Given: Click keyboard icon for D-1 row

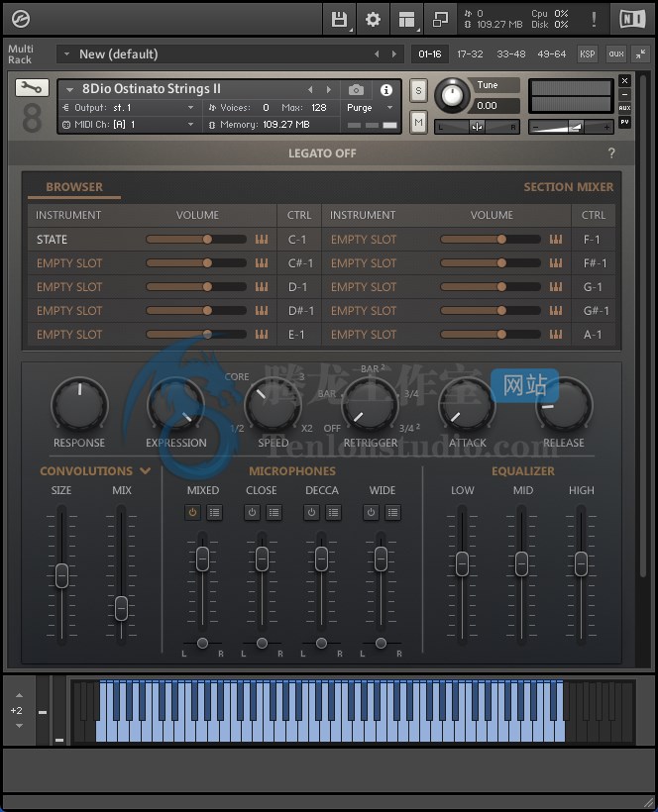Looking at the screenshot, I should click(x=262, y=287).
